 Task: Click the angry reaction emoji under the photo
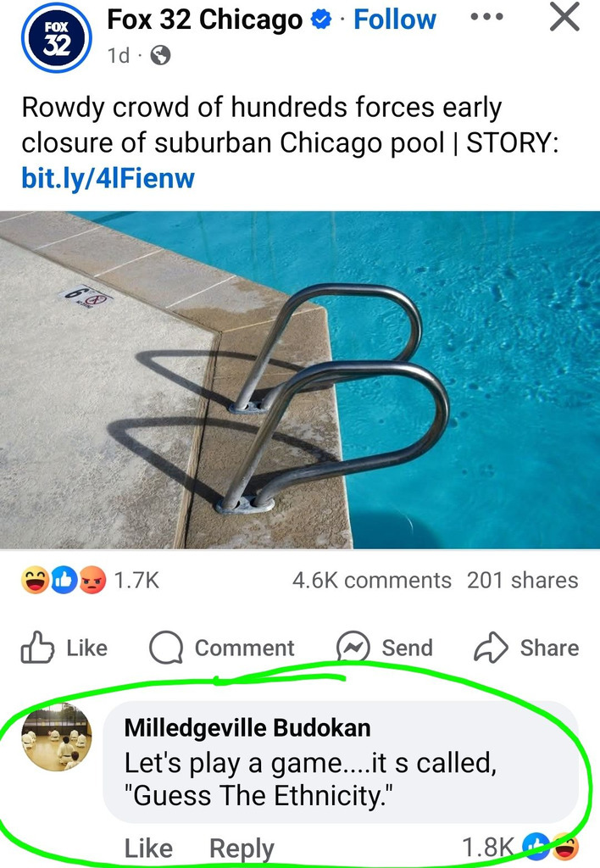click(x=92, y=580)
